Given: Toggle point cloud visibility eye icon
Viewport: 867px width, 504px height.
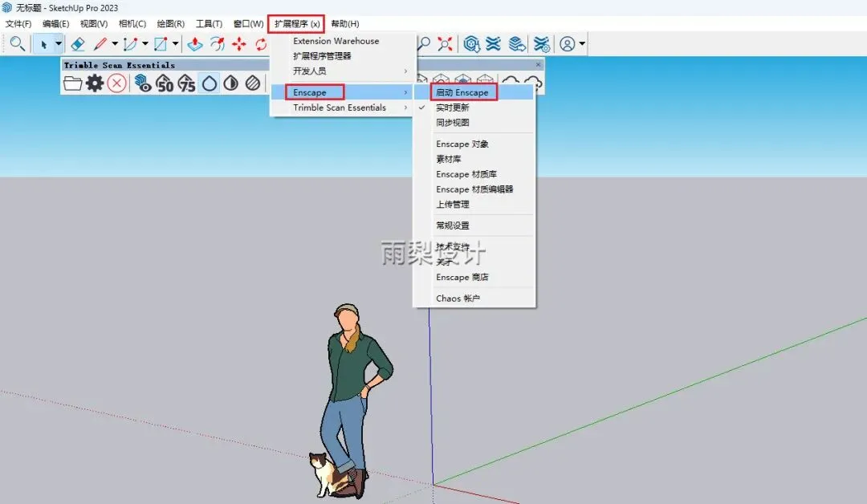Looking at the screenshot, I should [x=143, y=83].
